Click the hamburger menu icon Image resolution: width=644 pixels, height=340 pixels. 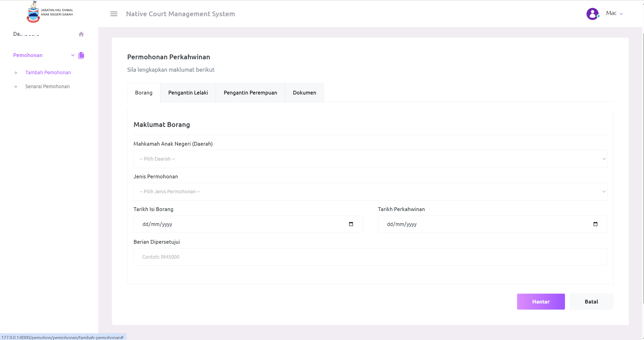click(x=114, y=14)
